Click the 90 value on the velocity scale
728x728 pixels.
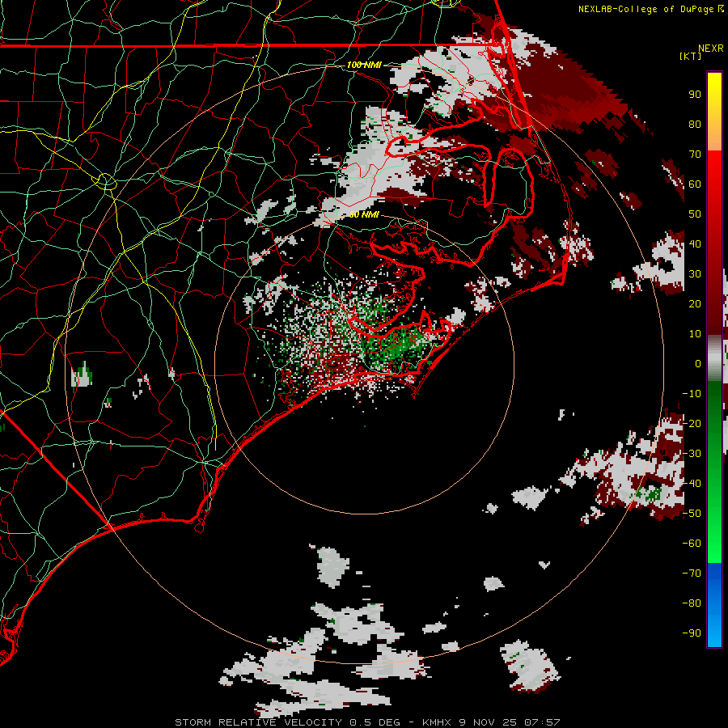tap(695, 95)
